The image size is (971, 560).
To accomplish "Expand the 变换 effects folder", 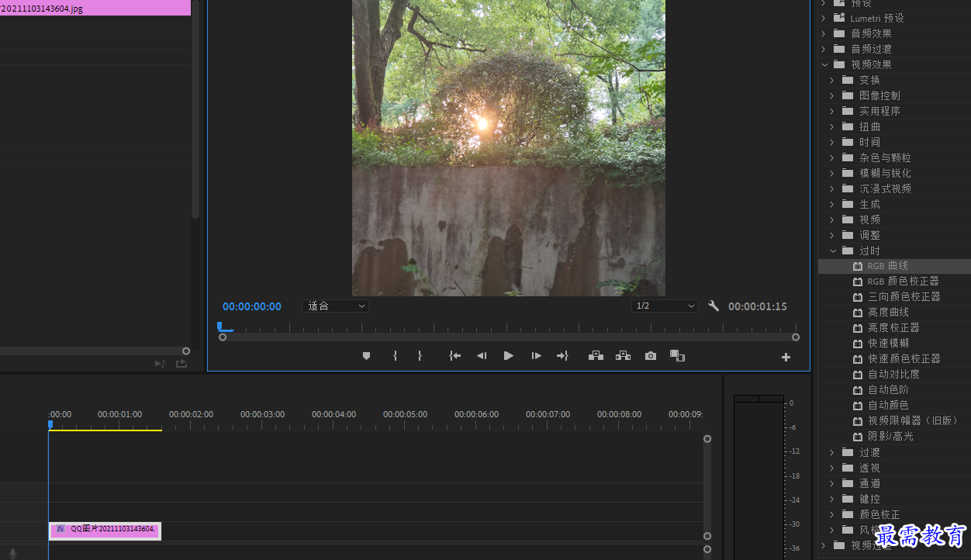I will (832, 80).
